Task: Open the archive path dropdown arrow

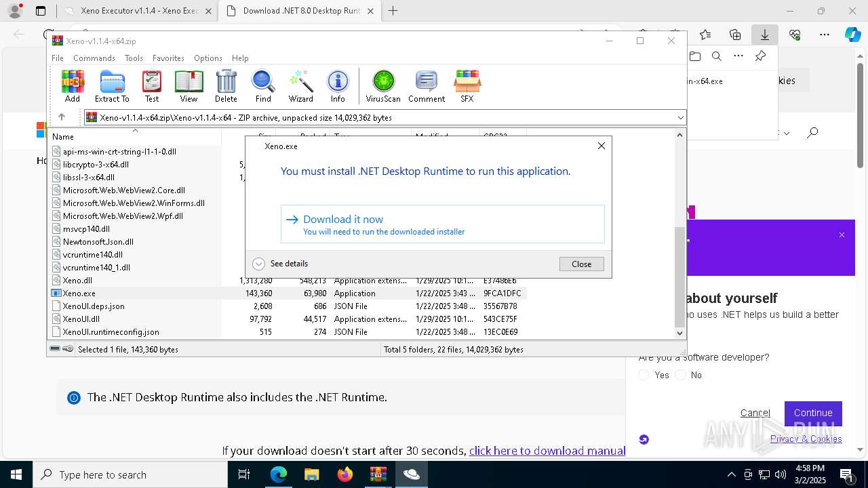Action: [x=680, y=117]
